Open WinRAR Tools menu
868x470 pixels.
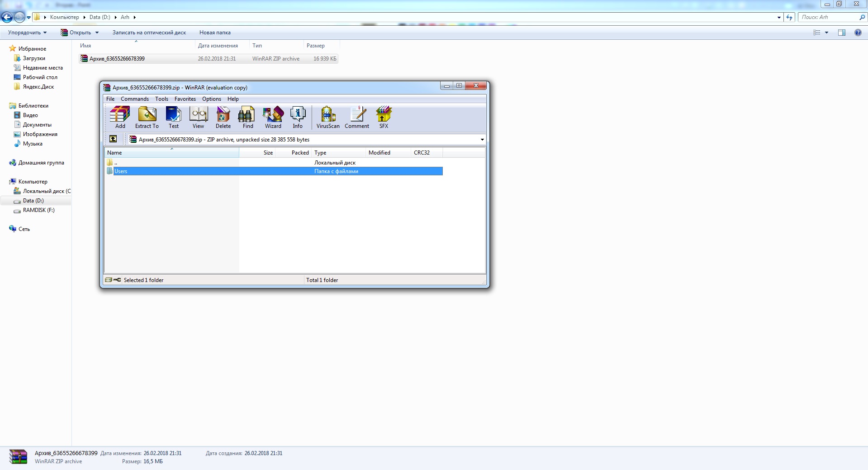(x=161, y=99)
